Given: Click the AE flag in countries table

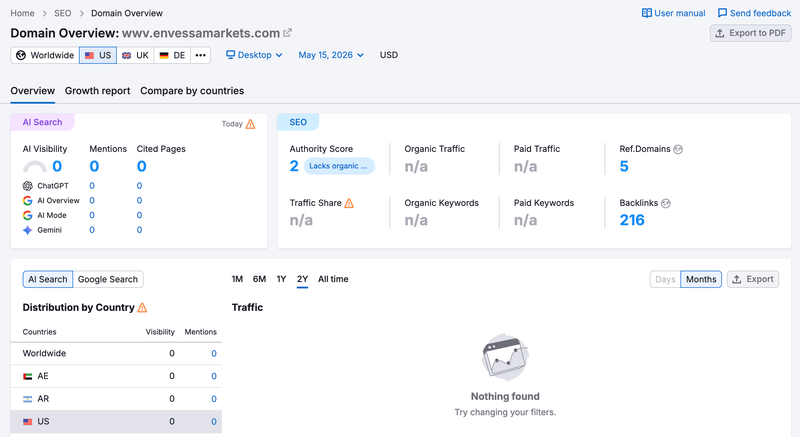Looking at the screenshot, I should click(x=28, y=376).
